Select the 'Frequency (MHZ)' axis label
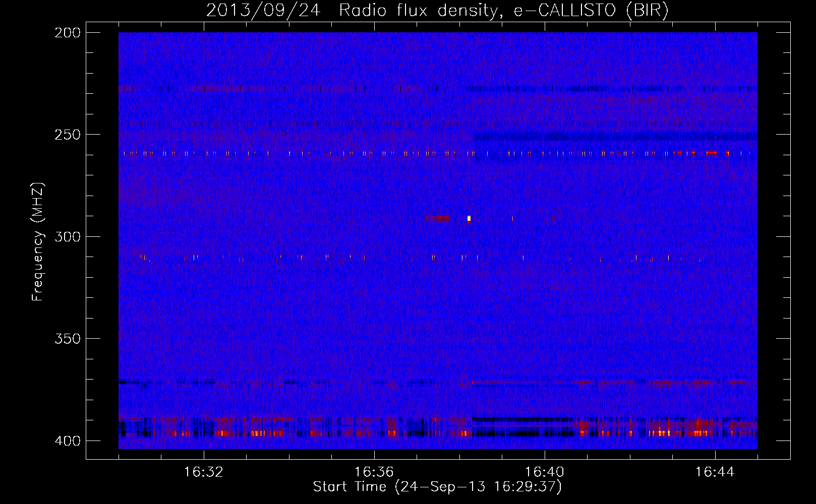The image size is (816, 504). pyautogui.click(x=38, y=242)
